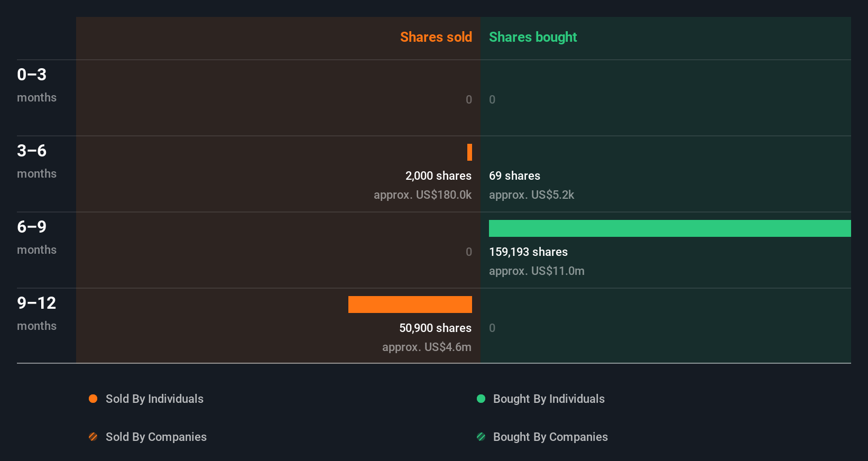Select the Bought By Individuals legend label
Screen dimensions: 868x461
click(549, 399)
